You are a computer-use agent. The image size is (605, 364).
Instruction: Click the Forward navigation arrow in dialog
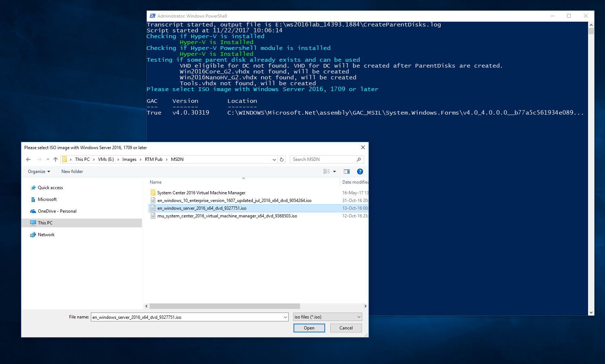[39, 159]
